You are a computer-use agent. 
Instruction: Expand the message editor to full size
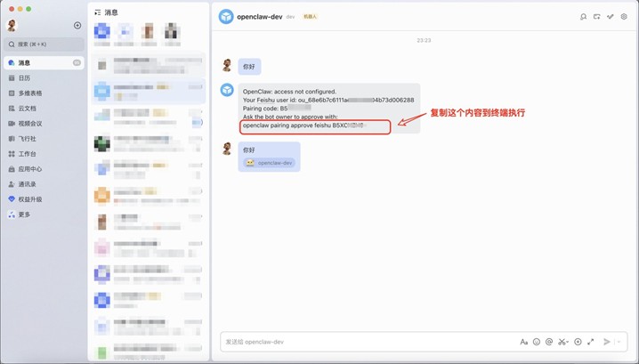(x=590, y=342)
